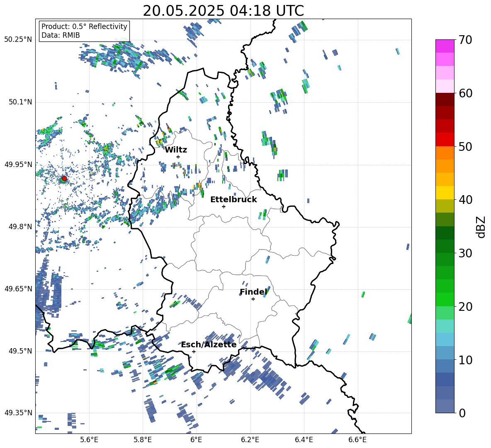Click the Data: RMIB text
The width and height of the screenshot is (491, 448).
tap(61, 35)
